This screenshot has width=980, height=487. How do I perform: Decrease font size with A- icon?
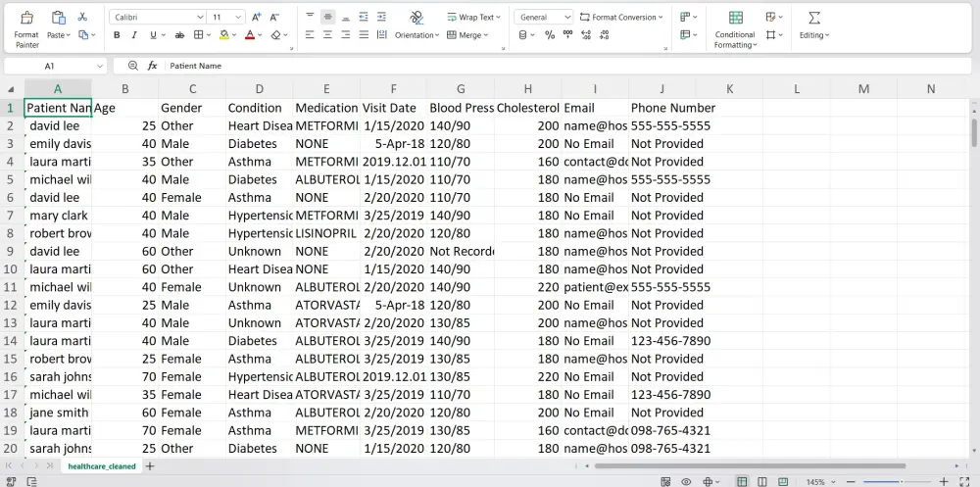pos(274,17)
